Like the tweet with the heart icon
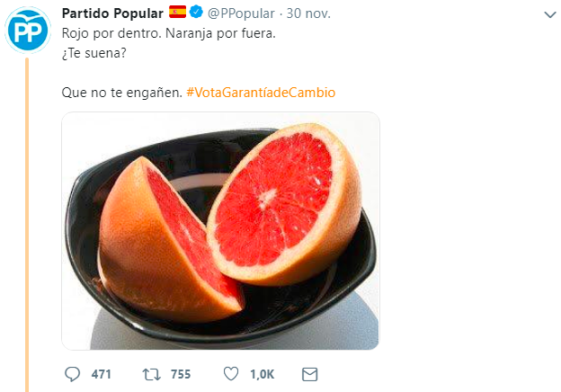The width and height of the screenshot is (561, 392). point(229,373)
